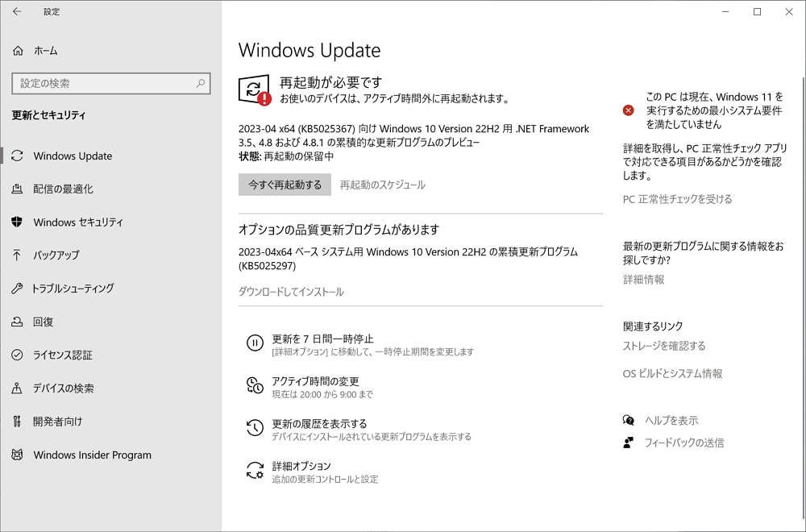Click the history icon for 更新の履歴を表示する
Viewport: 806px width, 532px height.
[x=255, y=428]
